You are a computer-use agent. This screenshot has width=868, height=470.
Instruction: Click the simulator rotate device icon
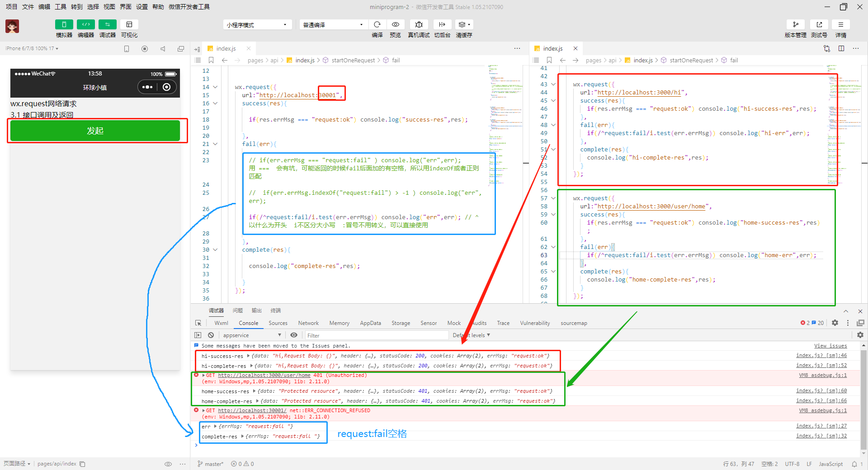tap(127, 49)
